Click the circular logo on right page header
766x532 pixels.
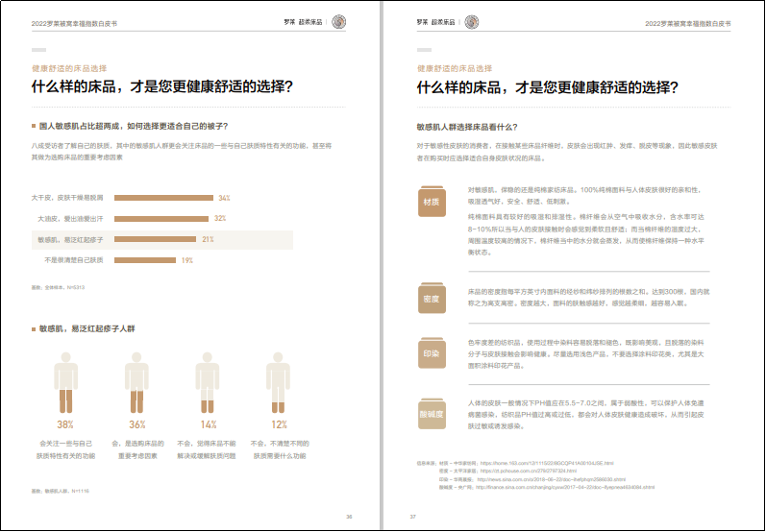click(472, 22)
